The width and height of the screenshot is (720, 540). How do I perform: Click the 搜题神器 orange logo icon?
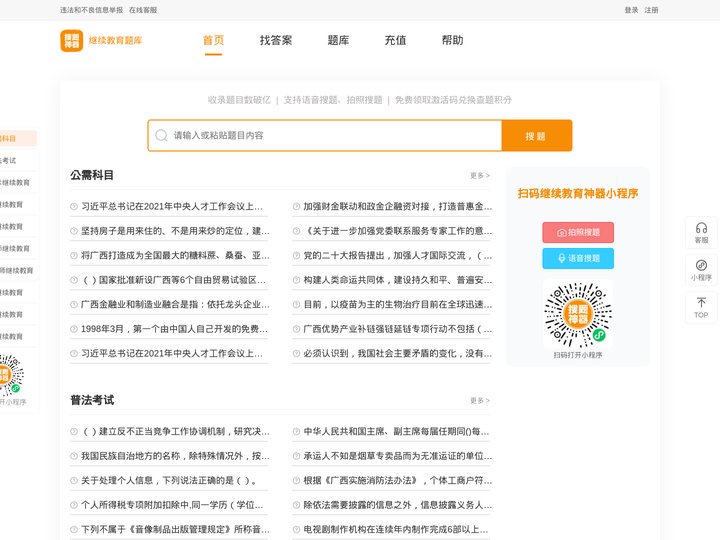pos(72,40)
